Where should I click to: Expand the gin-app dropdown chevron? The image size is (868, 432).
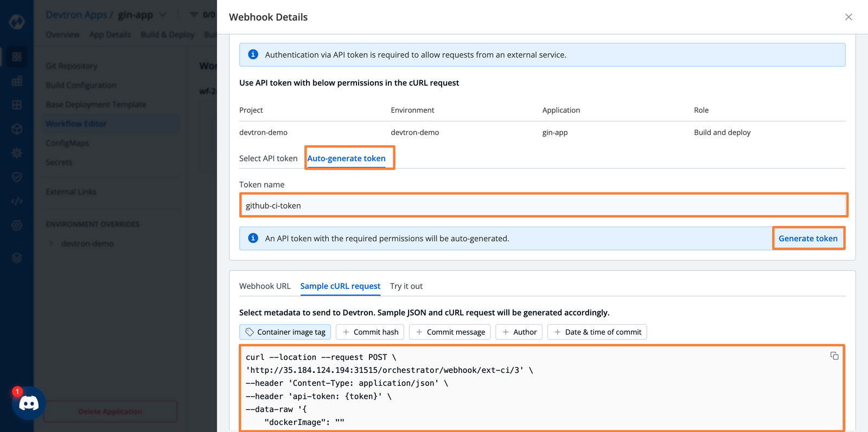(163, 15)
